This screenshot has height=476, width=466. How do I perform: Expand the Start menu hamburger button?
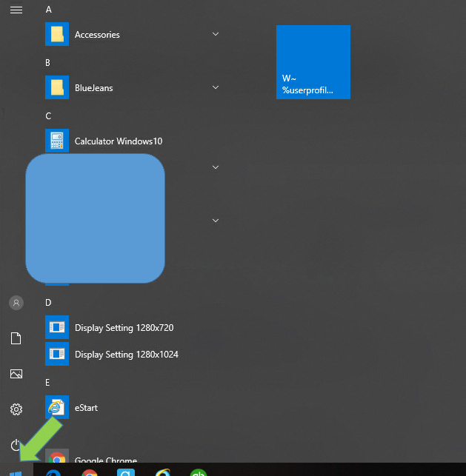[16, 10]
